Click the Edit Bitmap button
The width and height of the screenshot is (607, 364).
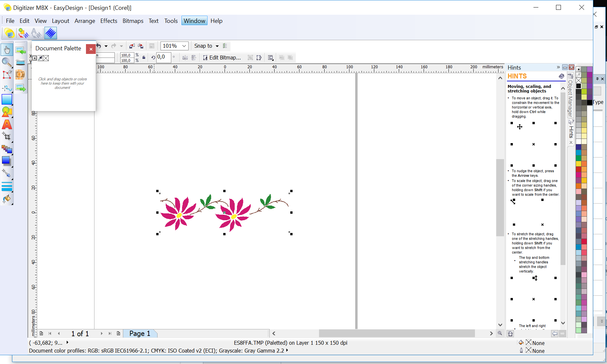(x=222, y=58)
